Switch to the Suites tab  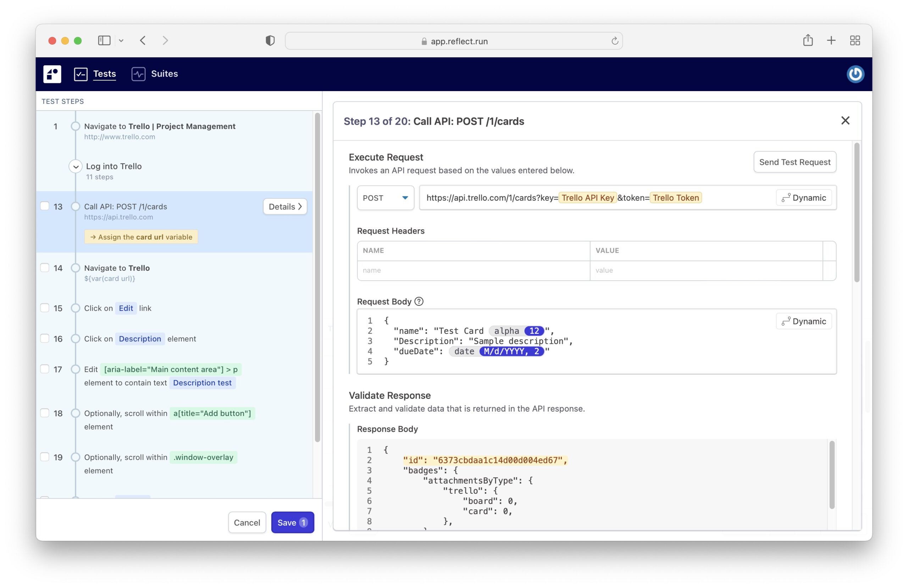pos(164,74)
